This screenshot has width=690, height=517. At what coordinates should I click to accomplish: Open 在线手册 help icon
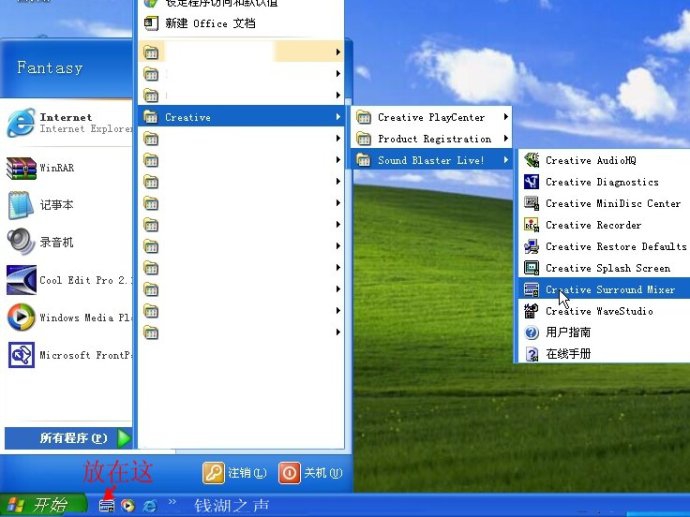pos(531,354)
